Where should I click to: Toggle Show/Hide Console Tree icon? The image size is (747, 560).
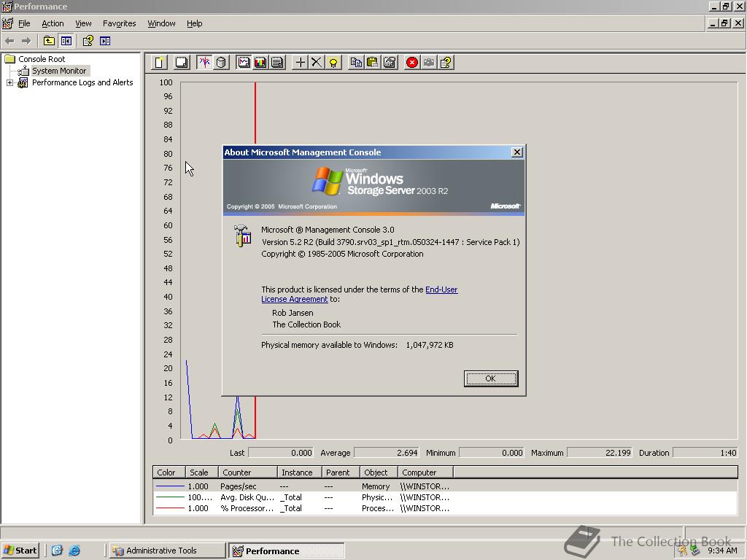tap(66, 41)
